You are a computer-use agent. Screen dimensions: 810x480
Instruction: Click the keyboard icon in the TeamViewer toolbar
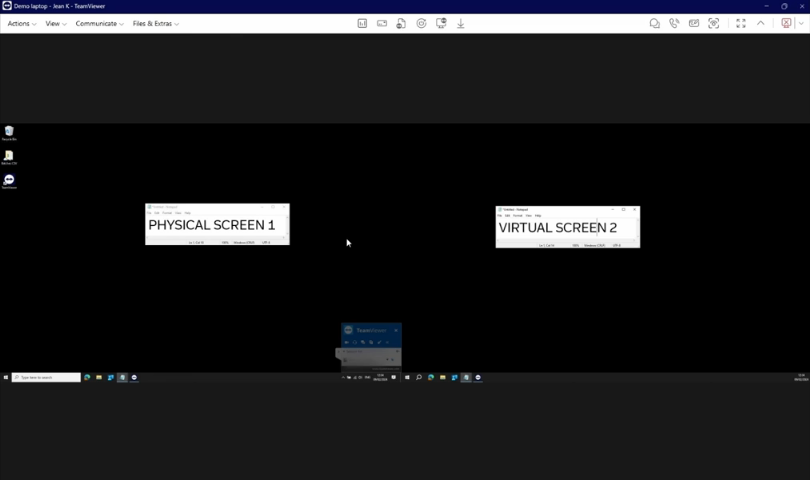[x=382, y=23]
